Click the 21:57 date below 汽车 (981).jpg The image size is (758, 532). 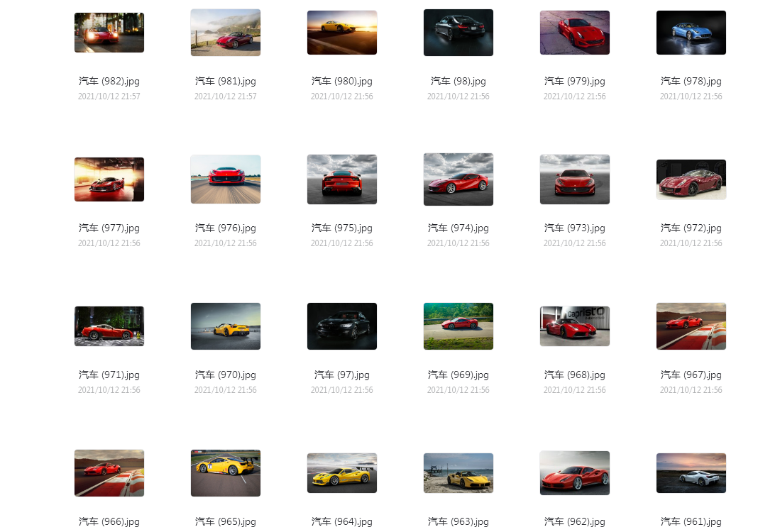coord(226,96)
